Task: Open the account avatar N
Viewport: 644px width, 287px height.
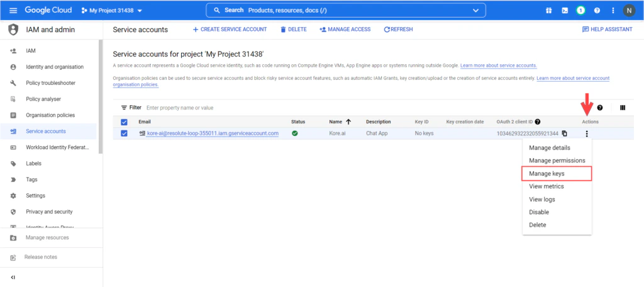Action: [629, 11]
